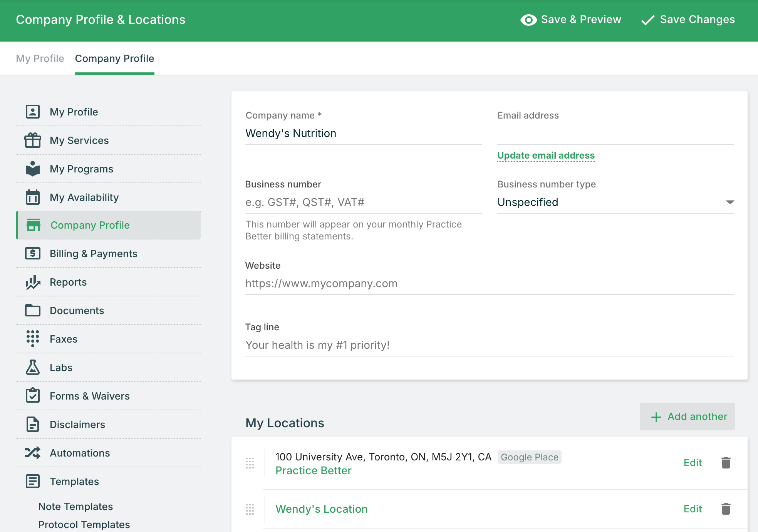Click the Website input field
Screen dimensions: 758x532
[489, 284]
